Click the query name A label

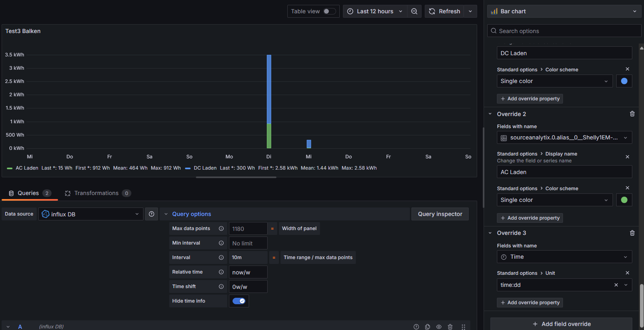(x=20, y=327)
